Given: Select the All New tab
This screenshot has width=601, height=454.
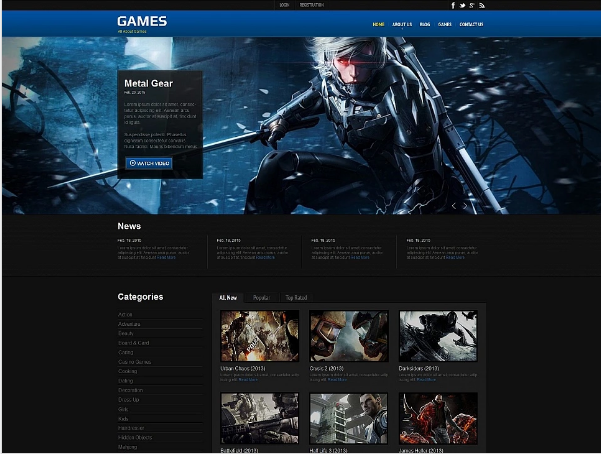Looking at the screenshot, I should coord(228,298).
